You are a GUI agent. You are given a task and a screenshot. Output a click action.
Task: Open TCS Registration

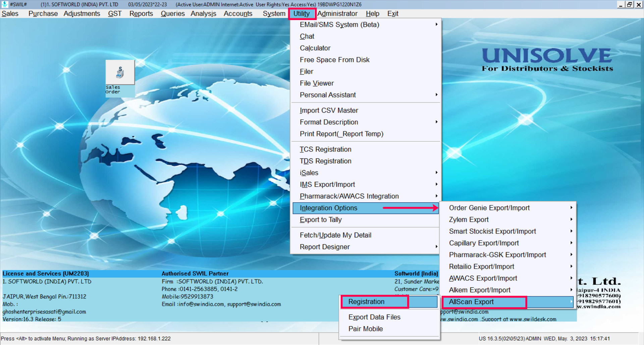click(366, 149)
